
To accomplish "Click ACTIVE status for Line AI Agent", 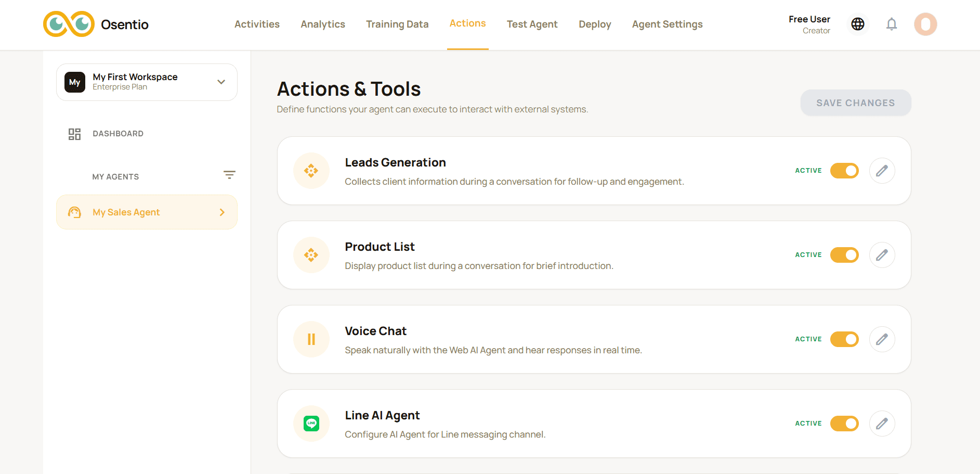I will pos(808,424).
